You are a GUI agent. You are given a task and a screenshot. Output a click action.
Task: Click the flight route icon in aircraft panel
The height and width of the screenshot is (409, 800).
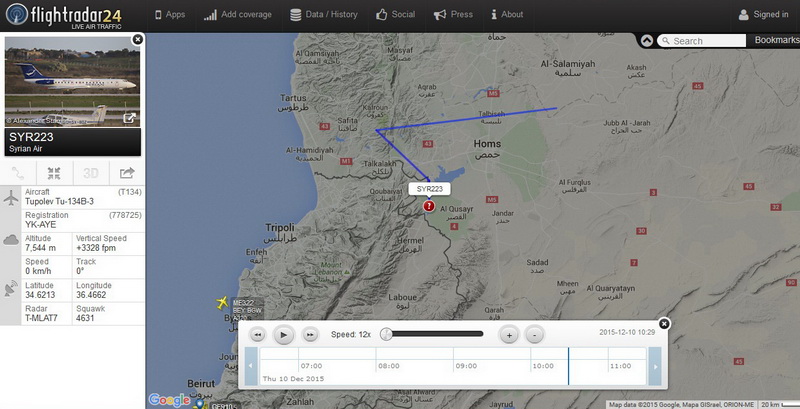click(x=18, y=173)
